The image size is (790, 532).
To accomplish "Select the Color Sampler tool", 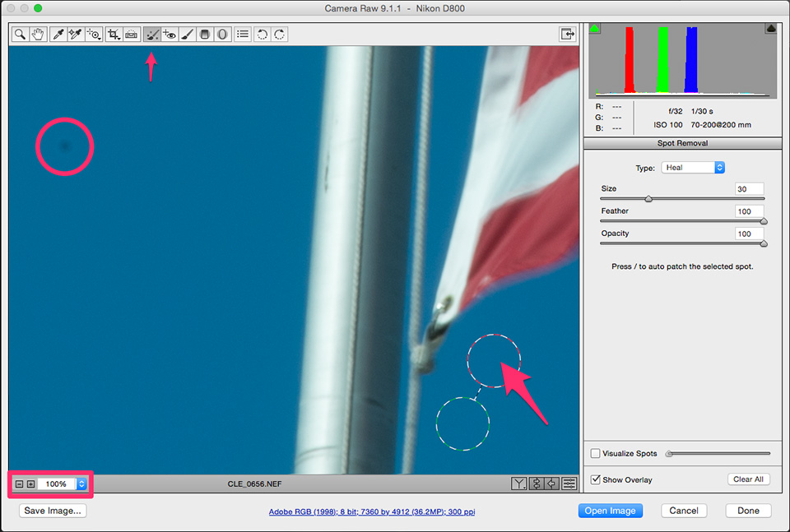I will coord(76,35).
